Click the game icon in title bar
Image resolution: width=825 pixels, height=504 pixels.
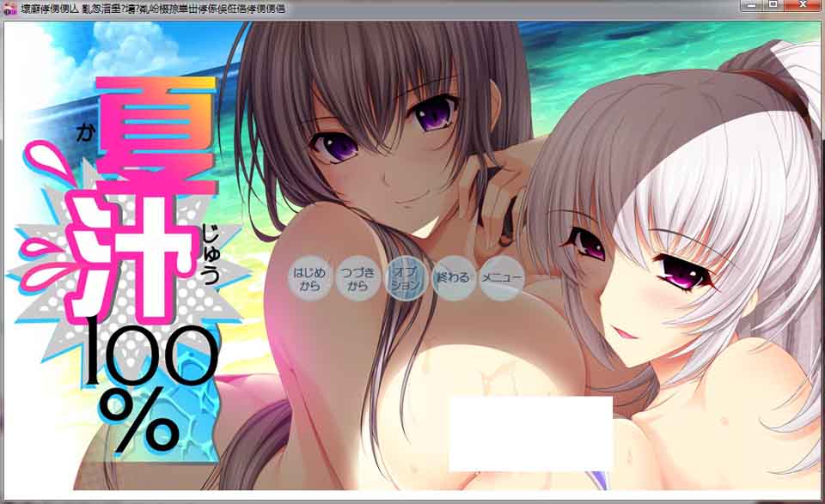point(10,9)
